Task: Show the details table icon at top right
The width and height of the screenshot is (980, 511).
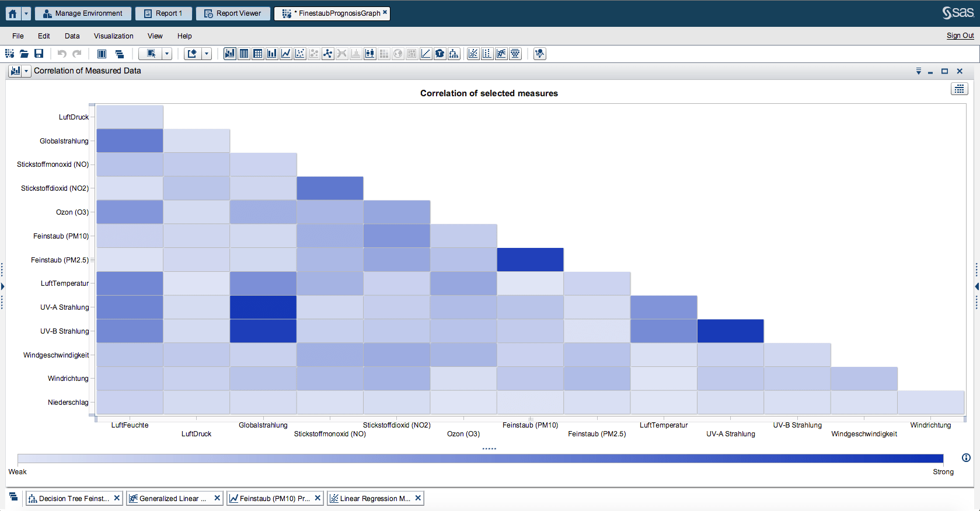Action: (x=960, y=89)
